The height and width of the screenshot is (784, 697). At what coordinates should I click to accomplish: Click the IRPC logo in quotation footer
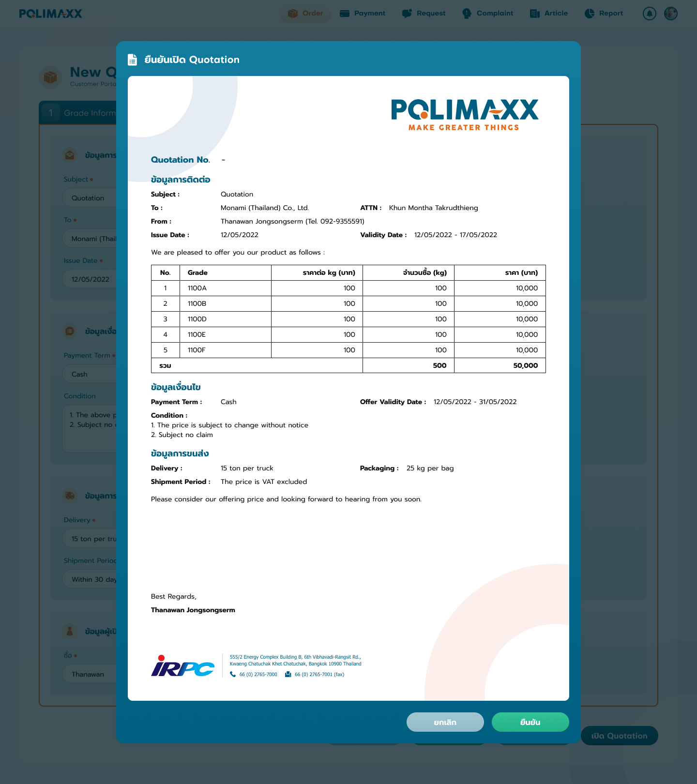(x=182, y=666)
